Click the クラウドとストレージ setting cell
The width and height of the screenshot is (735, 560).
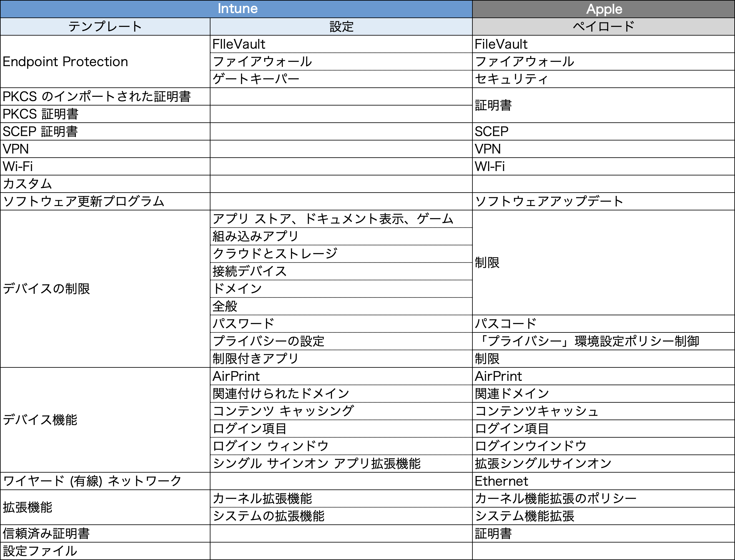click(275, 254)
